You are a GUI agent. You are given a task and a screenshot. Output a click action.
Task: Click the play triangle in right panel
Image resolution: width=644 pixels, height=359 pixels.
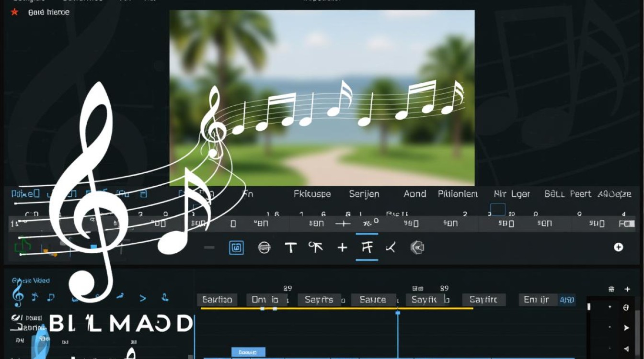click(x=626, y=328)
